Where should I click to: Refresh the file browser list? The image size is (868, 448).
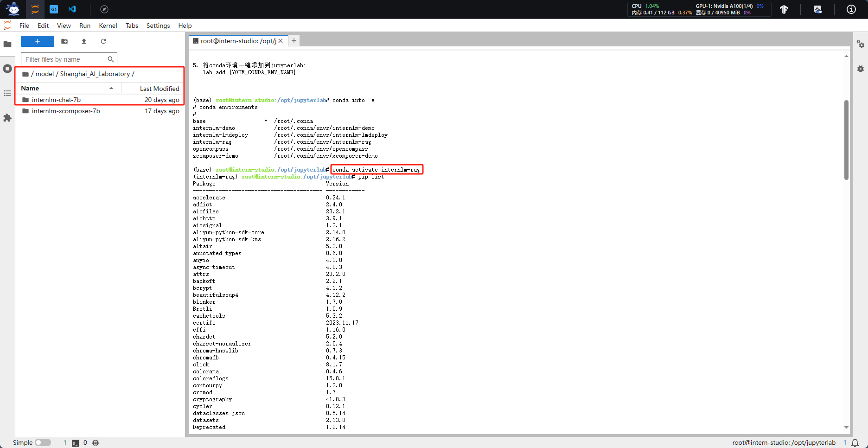103,41
